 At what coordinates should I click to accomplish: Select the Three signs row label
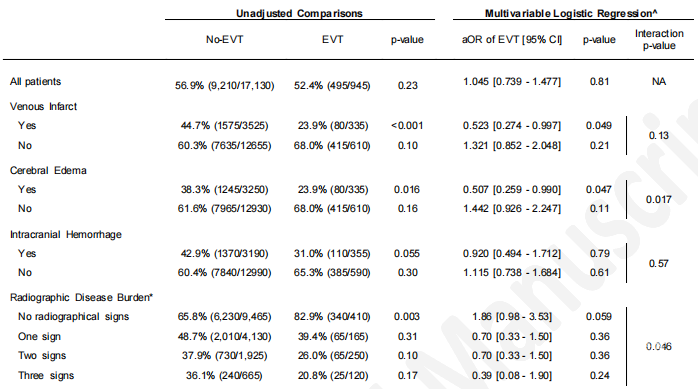tap(46, 375)
